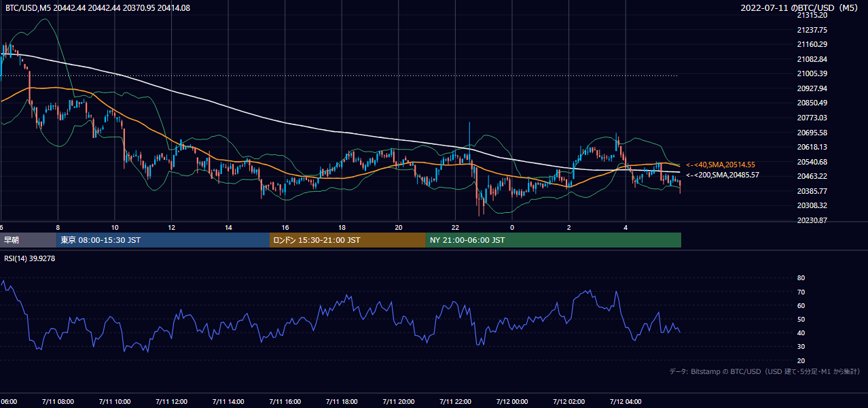
Task: Click the RSI 70 level label
Action: coord(801,292)
